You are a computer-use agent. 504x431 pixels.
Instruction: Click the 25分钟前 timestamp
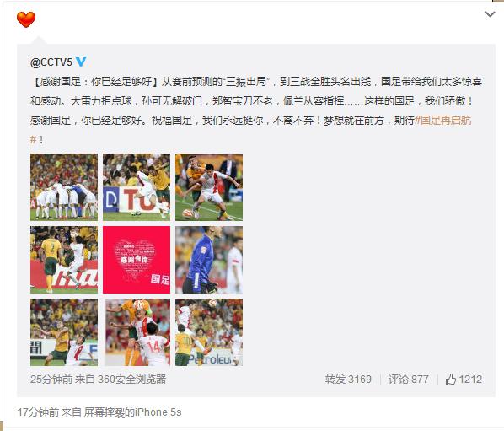pyautogui.click(x=51, y=380)
